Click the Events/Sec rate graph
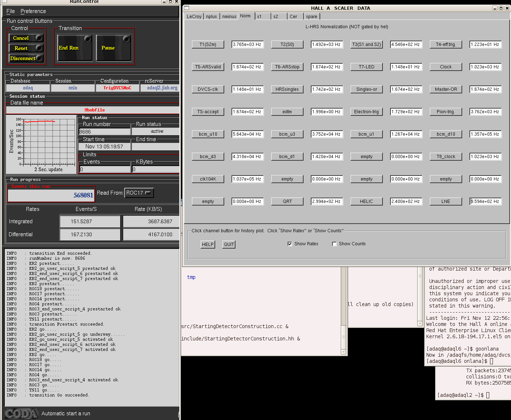This screenshot has height=420, width=511. [x=41, y=144]
